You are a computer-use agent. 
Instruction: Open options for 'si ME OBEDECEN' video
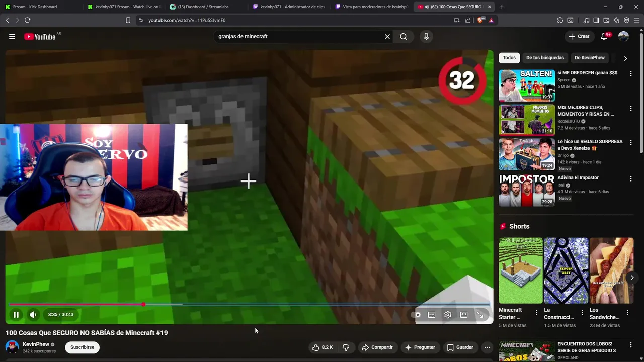[x=631, y=73]
